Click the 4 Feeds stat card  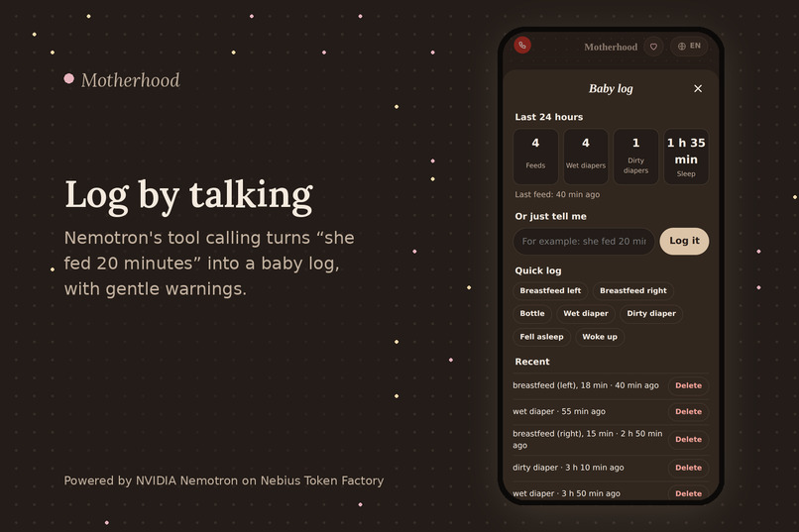[535, 157]
